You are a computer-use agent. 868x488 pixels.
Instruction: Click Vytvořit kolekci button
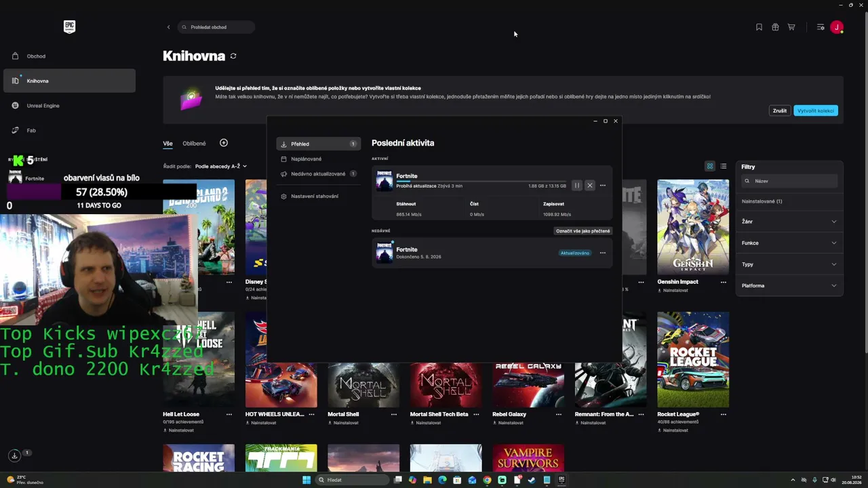point(816,110)
